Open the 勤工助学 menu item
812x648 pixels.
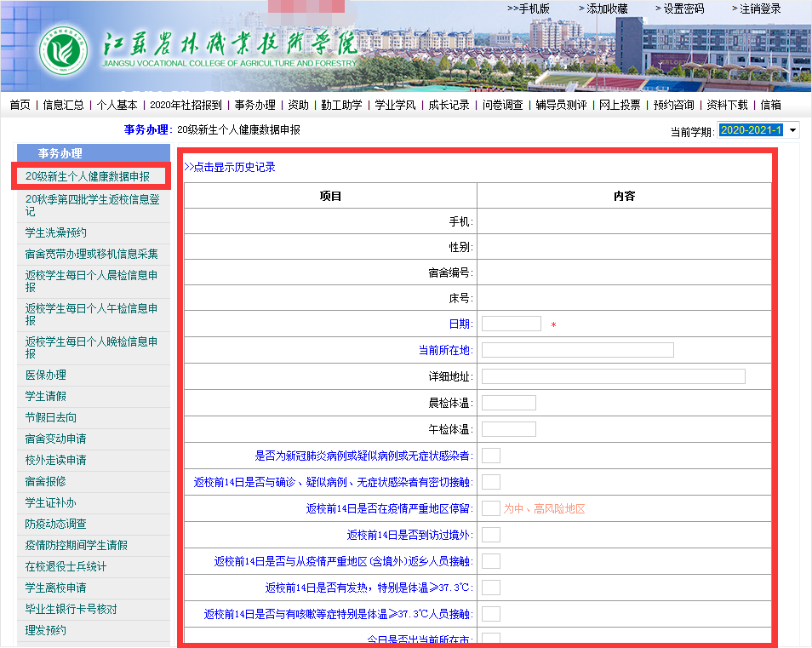[x=341, y=105]
